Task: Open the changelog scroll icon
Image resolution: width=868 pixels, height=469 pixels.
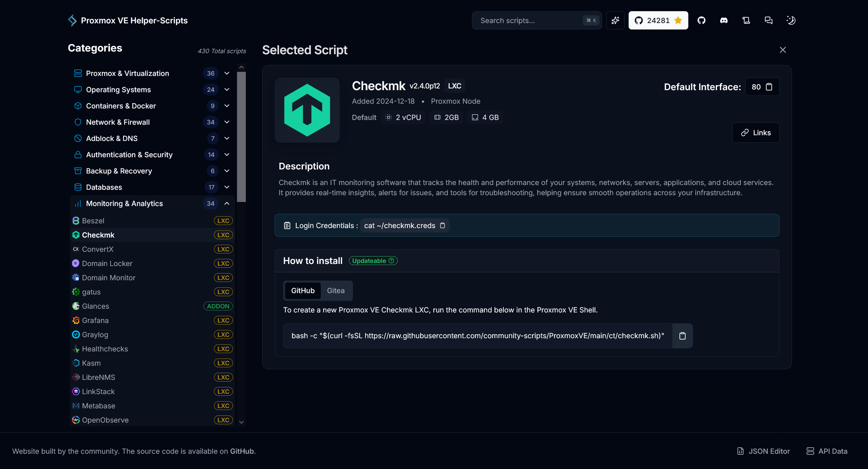Action: (x=746, y=20)
